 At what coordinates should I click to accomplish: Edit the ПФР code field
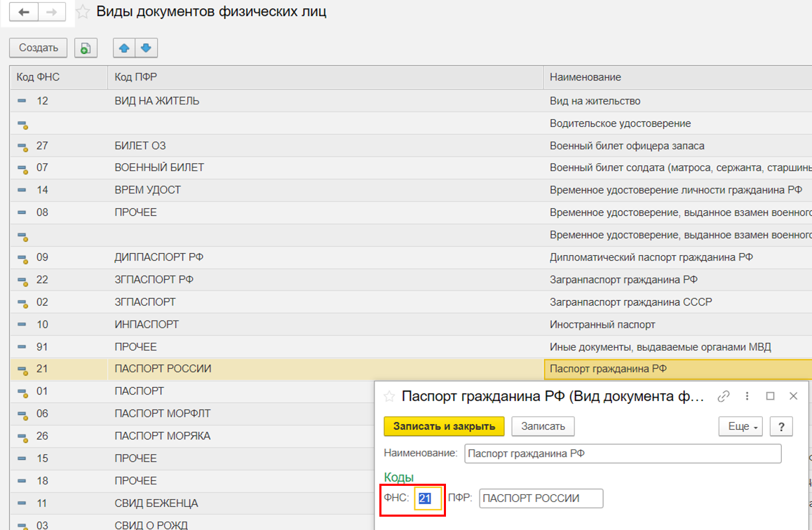point(541,498)
